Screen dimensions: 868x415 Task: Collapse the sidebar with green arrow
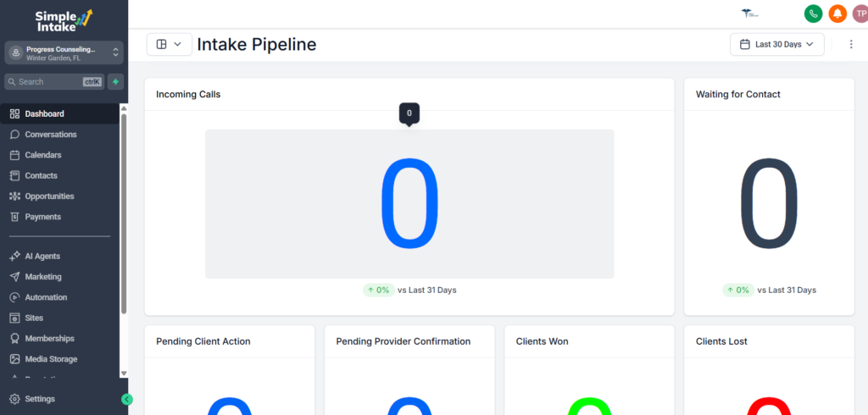coord(127,399)
